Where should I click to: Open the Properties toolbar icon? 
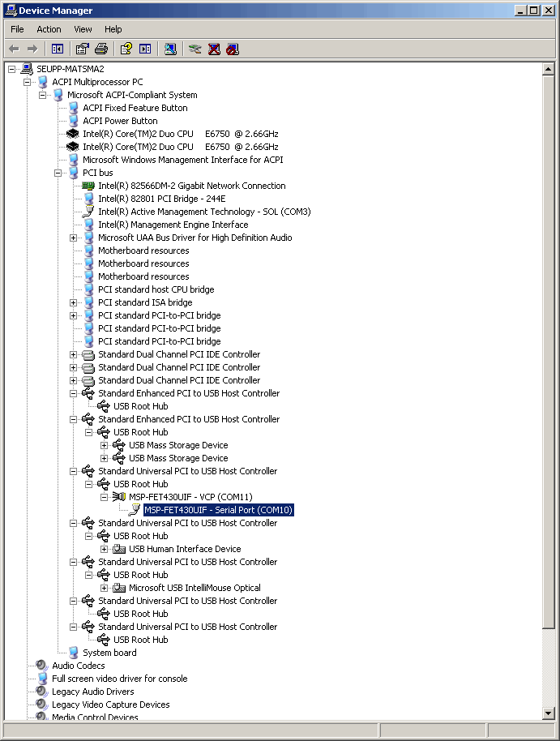tap(82, 49)
